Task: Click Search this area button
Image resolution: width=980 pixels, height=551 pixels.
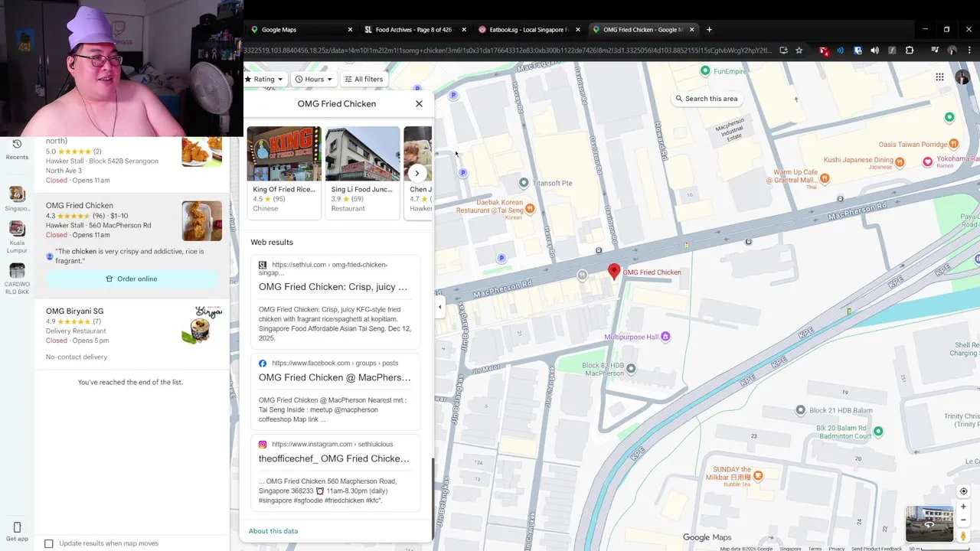Action: (706, 99)
